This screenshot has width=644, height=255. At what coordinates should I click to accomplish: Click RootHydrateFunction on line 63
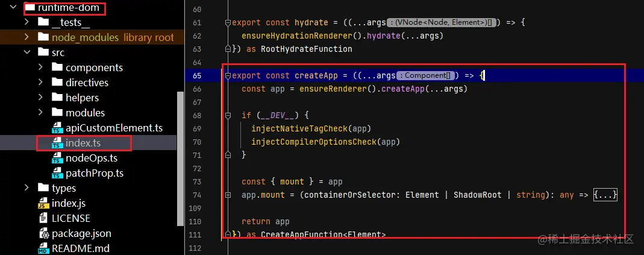point(307,49)
